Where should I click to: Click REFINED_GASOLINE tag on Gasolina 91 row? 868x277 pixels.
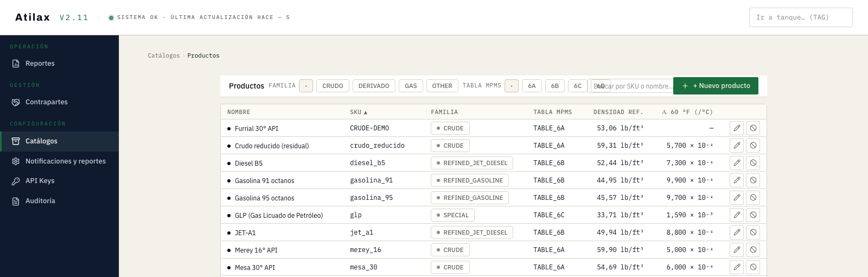[470, 180]
